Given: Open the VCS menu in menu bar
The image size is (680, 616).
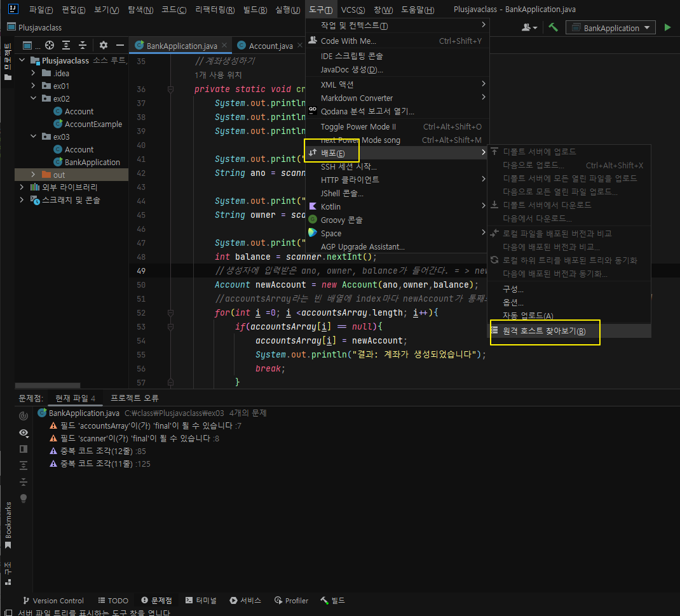Looking at the screenshot, I should pyautogui.click(x=353, y=10).
